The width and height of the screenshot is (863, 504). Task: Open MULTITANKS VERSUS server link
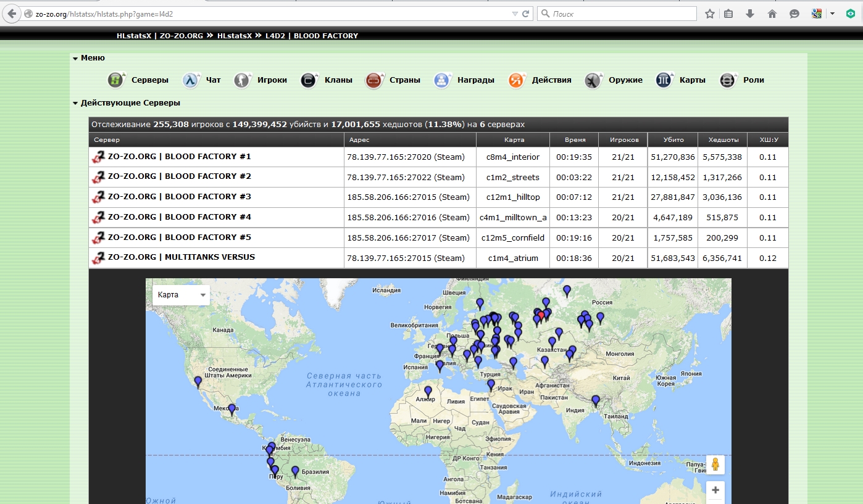pyautogui.click(x=181, y=257)
